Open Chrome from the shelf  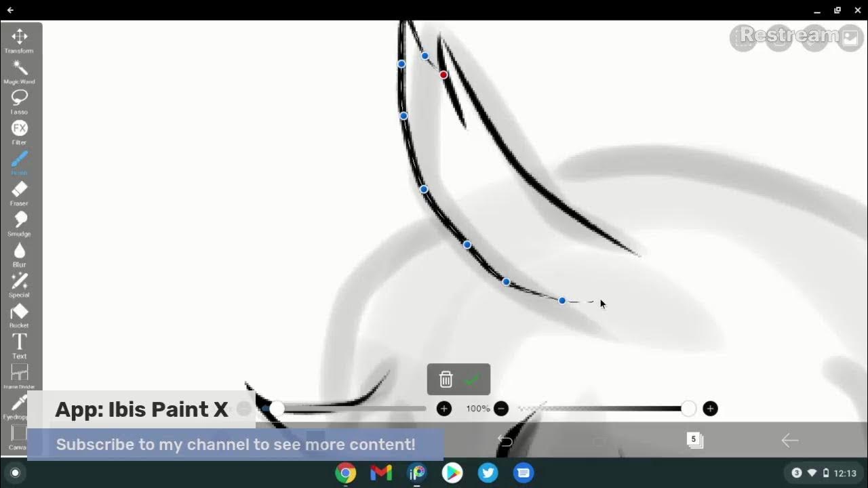click(x=346, y=473)
